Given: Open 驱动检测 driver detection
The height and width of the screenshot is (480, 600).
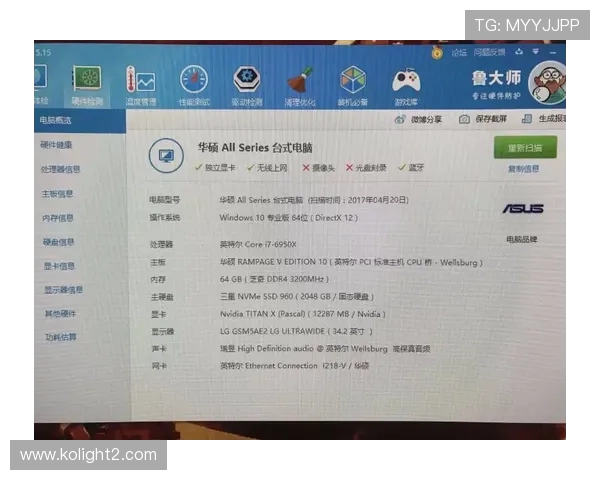Looking at the screenshot, I should 247,86.
